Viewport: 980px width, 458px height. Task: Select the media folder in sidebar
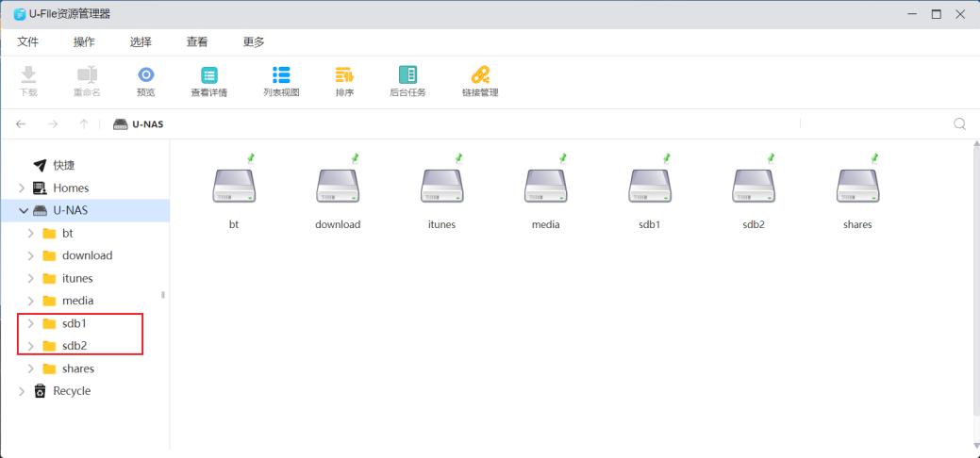pos(78,301)
